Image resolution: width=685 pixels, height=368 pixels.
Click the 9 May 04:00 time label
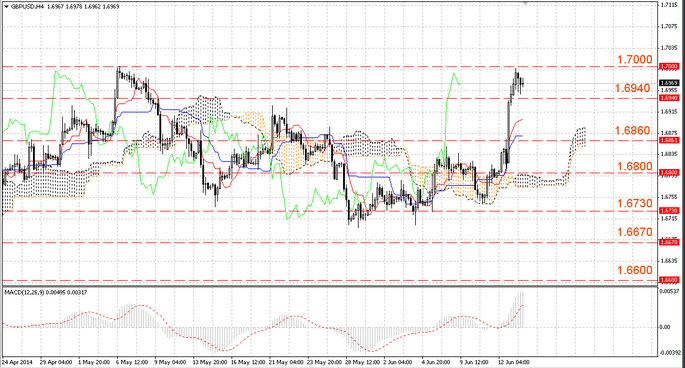[x=170, y=362]
